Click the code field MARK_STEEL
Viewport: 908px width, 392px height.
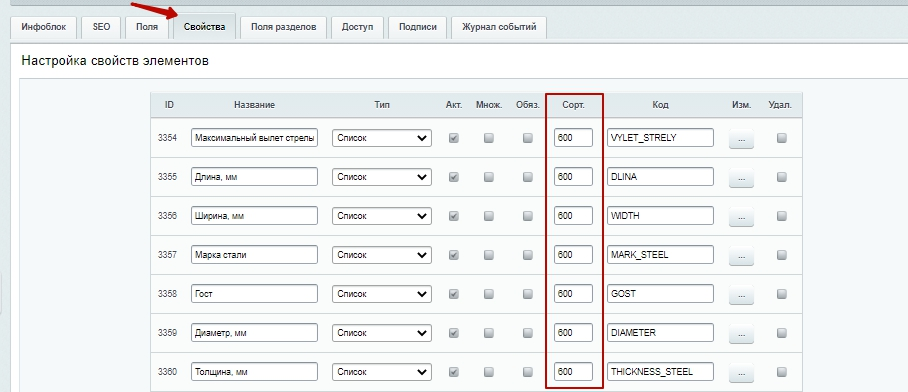[660, 255]
